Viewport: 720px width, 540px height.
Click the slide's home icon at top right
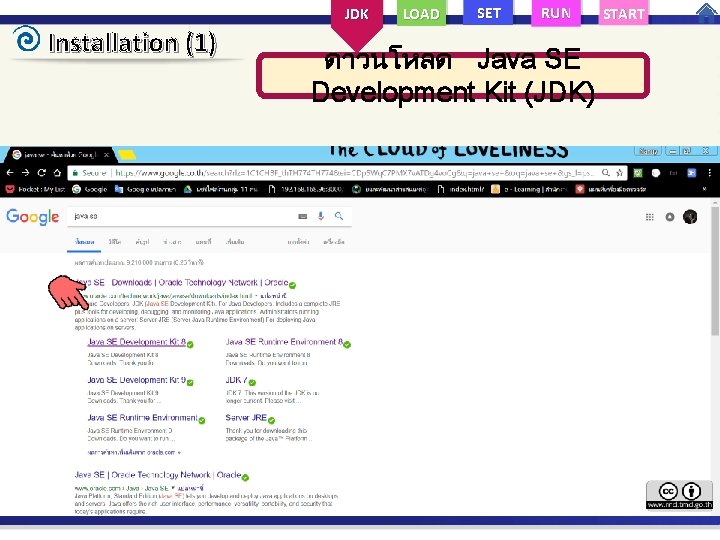pyautogui.click(x=707, y=12)
